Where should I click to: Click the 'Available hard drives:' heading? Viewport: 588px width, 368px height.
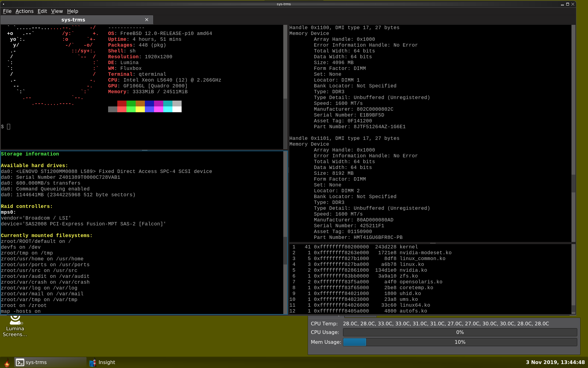pos(34,166)
